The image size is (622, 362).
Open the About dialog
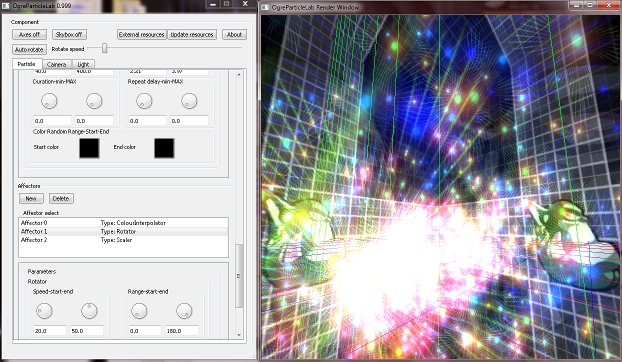click(234, 34)
